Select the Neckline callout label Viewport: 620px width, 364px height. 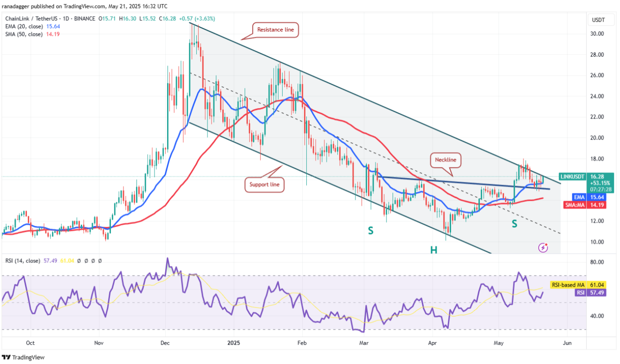click(446, 160)
